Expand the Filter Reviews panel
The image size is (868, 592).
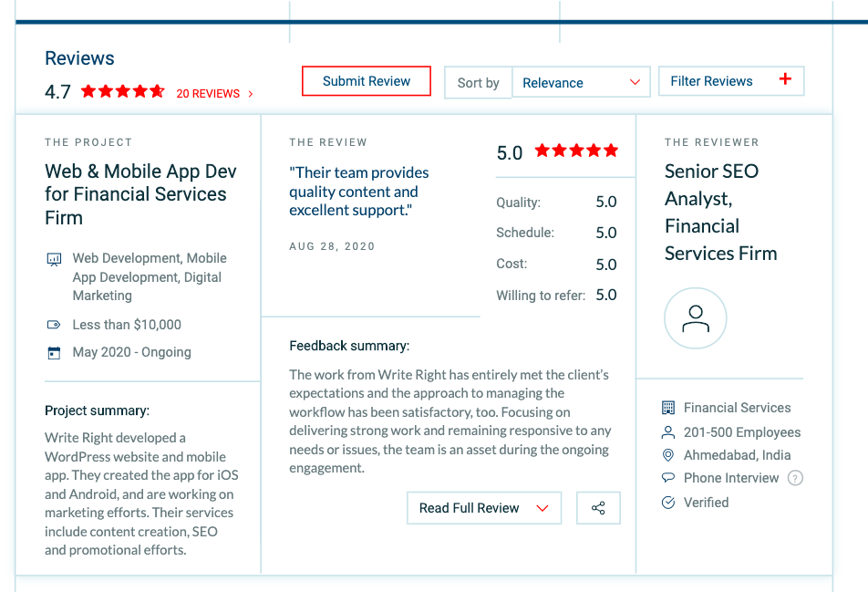[x=730, y=81]
